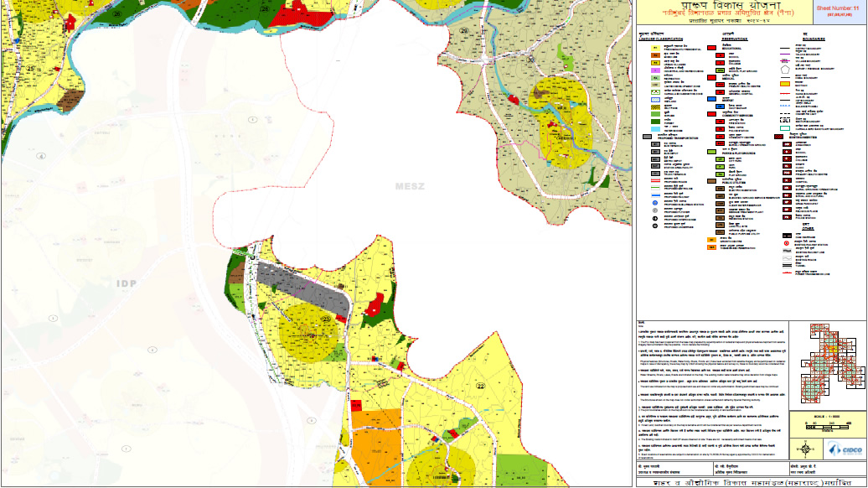Click the grey Proposed Transportation legend swatch
The width and height of the screenshot is (868, 488).
coord(647,137)
